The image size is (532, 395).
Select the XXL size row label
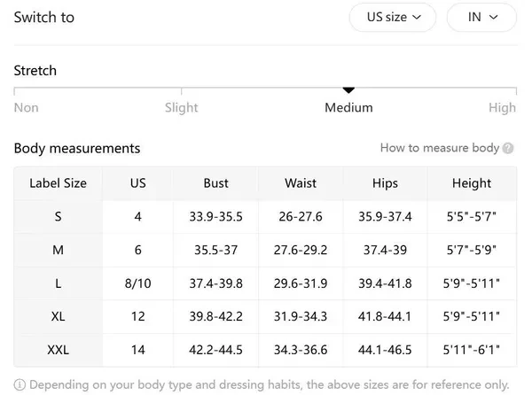pos(59,350)
